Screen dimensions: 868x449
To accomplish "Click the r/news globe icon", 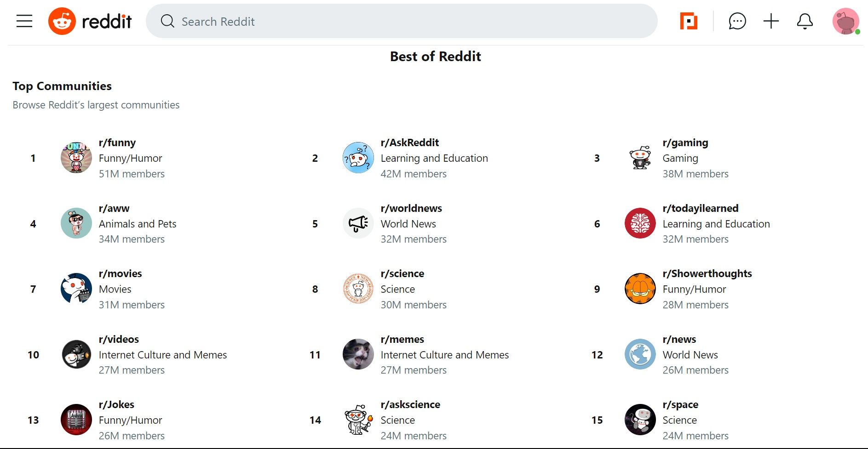I will (x=640, y=354).
